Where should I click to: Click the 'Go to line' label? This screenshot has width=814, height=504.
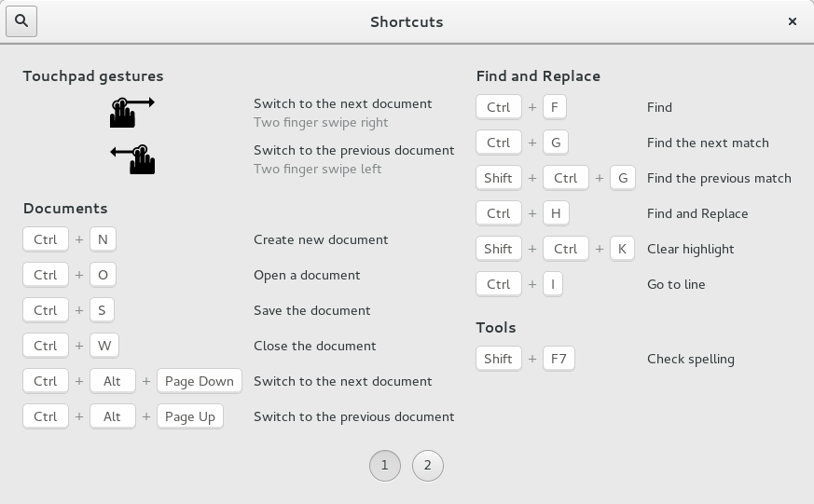pos(676,284)
